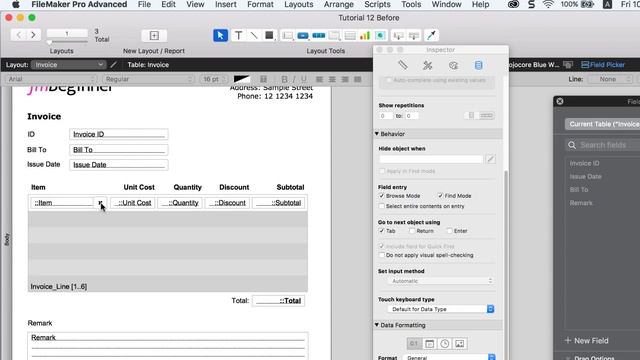
Task: Click the New Layout / Report button
Action: [x=154, y=36]
